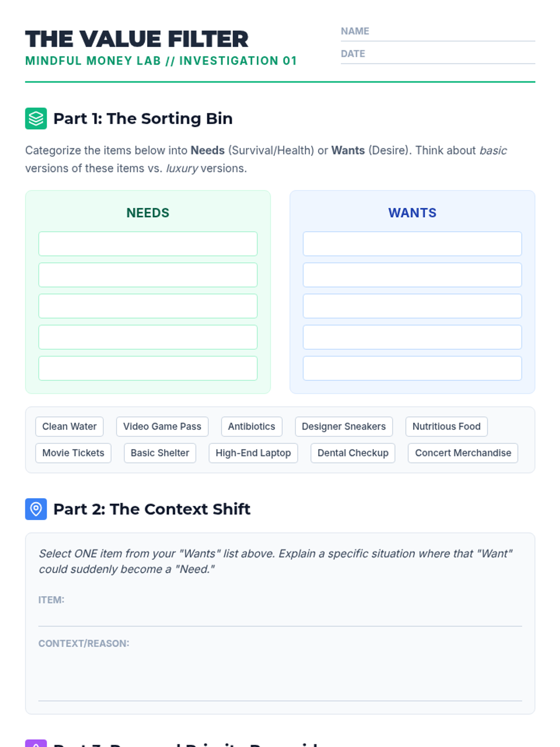
Task: Click the last NEEDS input box
Action: pyautogui.click(x=148, y=368)
